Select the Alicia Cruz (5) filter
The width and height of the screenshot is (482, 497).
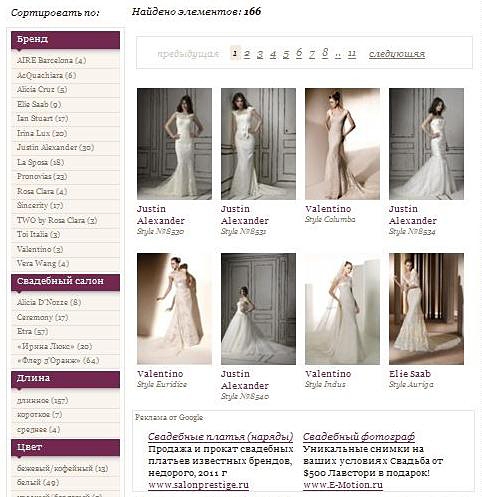42,89
